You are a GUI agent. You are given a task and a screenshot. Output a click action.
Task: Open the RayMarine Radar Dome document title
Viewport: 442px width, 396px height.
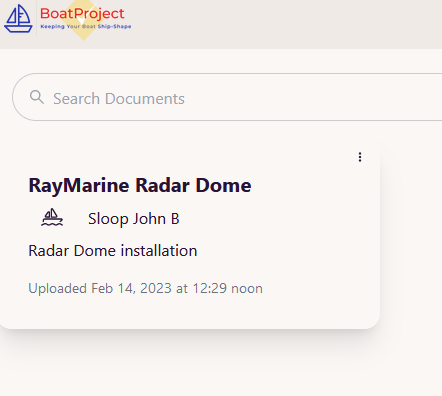pyautogui.click(x=140, y=185)
